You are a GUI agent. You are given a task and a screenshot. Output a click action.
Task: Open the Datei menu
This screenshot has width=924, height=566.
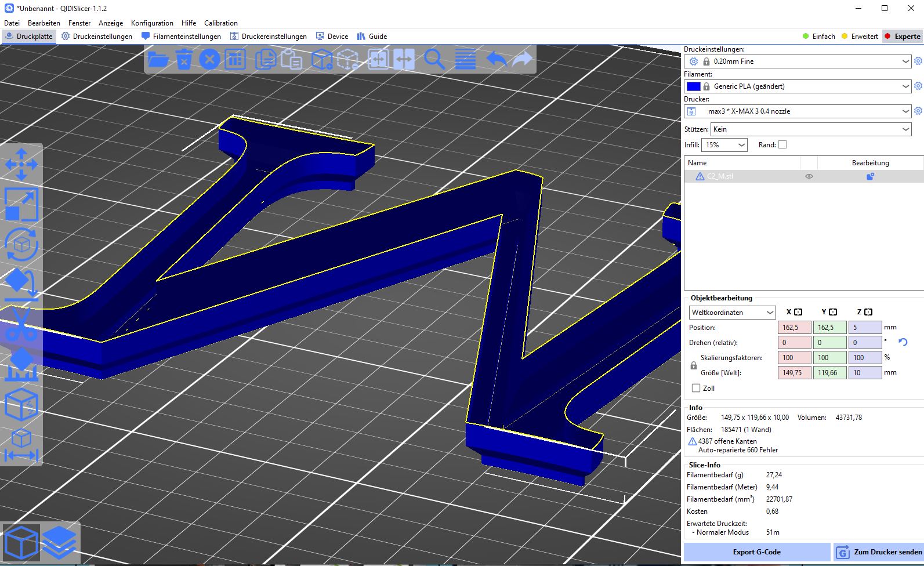coord(12,23)
